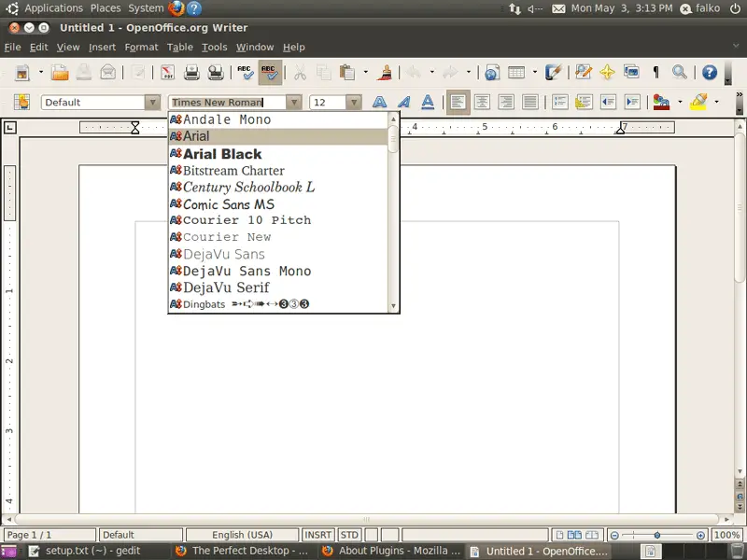Click the Copy icon
Image resolution: width=747 pixels, height=560 pixels.
pos(323,73)
